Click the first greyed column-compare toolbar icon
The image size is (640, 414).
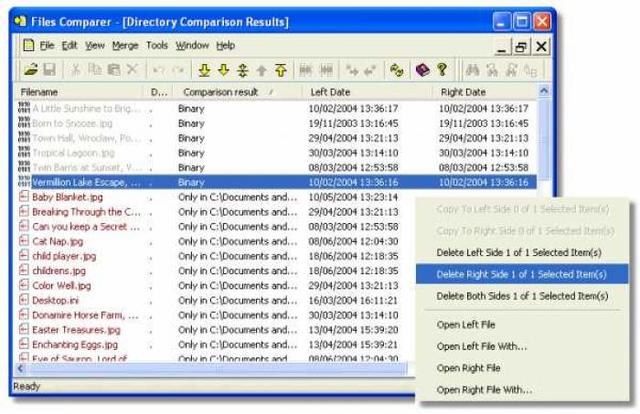pyautogui.click(x=306, y=70)
